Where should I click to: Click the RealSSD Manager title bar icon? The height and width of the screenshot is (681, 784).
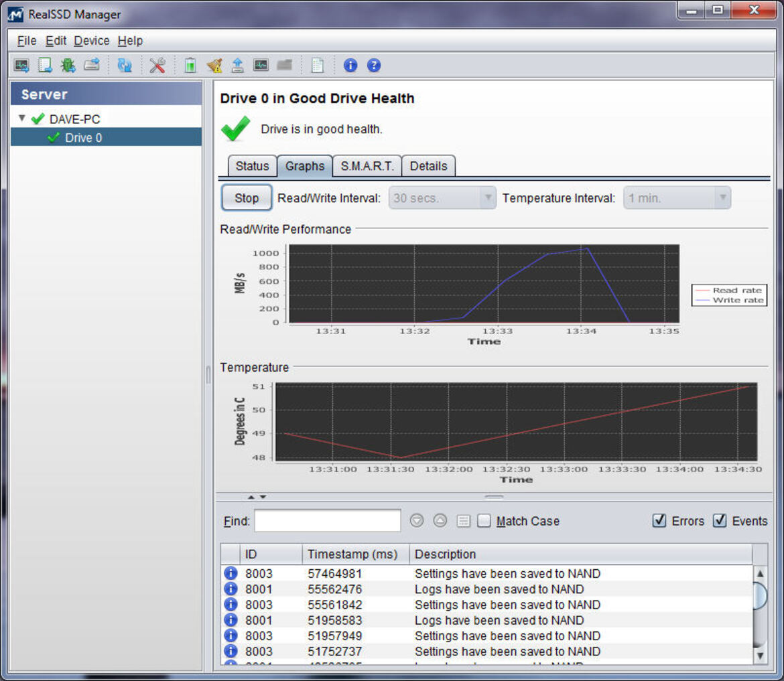[x=15, y=15]
